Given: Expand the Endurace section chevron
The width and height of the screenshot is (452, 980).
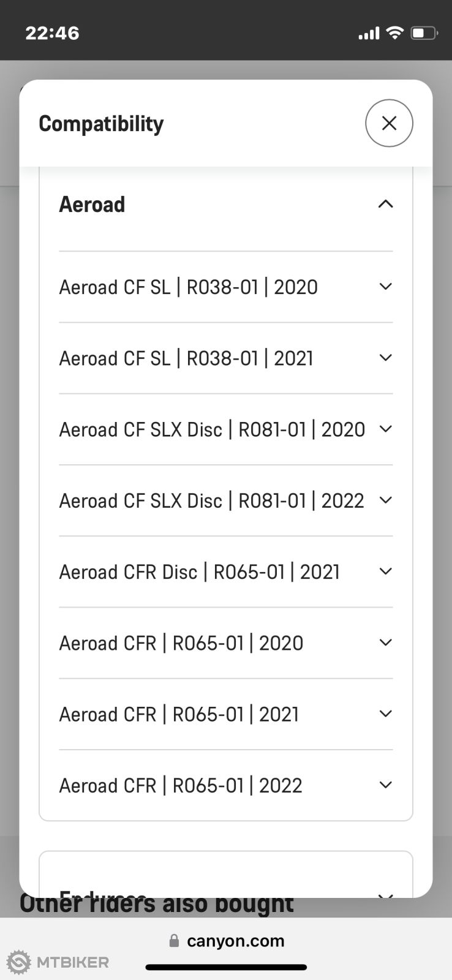Looking at the screenshot, I should (x=385, y=894).
